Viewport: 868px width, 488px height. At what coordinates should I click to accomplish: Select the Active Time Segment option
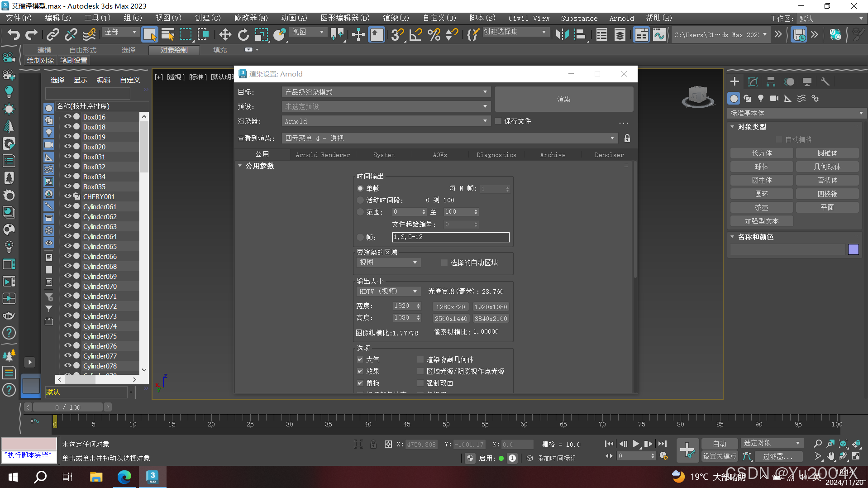tap(360, 200)
